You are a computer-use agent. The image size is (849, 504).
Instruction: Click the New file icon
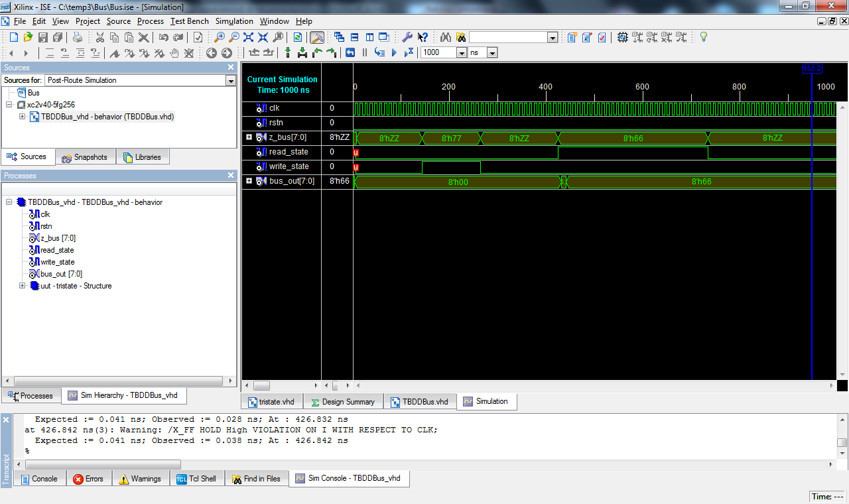pyautogui.click(x=14, y=37)
